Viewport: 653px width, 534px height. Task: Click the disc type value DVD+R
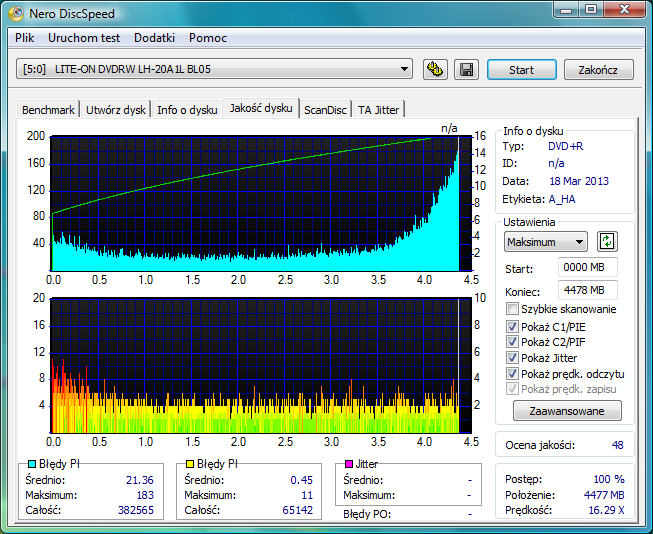coord(566,147)
